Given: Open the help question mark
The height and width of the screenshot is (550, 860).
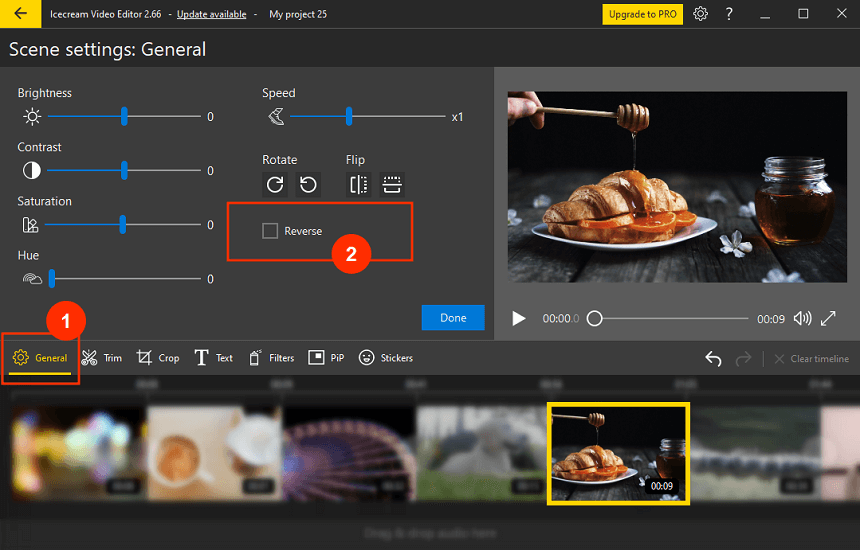Looking at the screenshot, I should (729, 14).
